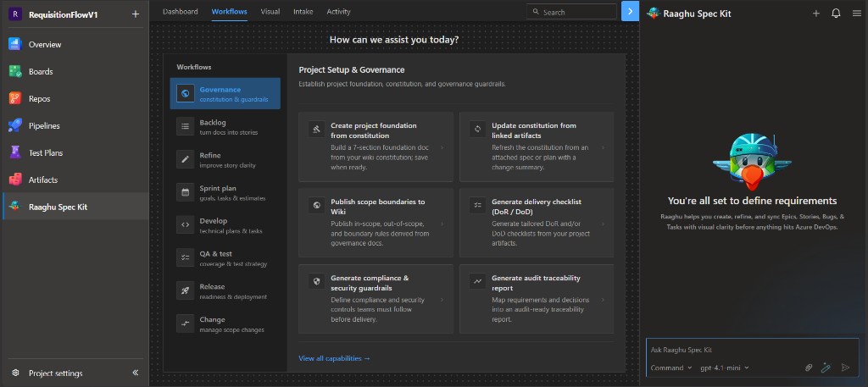Expand chevron on compliance & security guardrails card
The image size is (868, 387).
442,300
